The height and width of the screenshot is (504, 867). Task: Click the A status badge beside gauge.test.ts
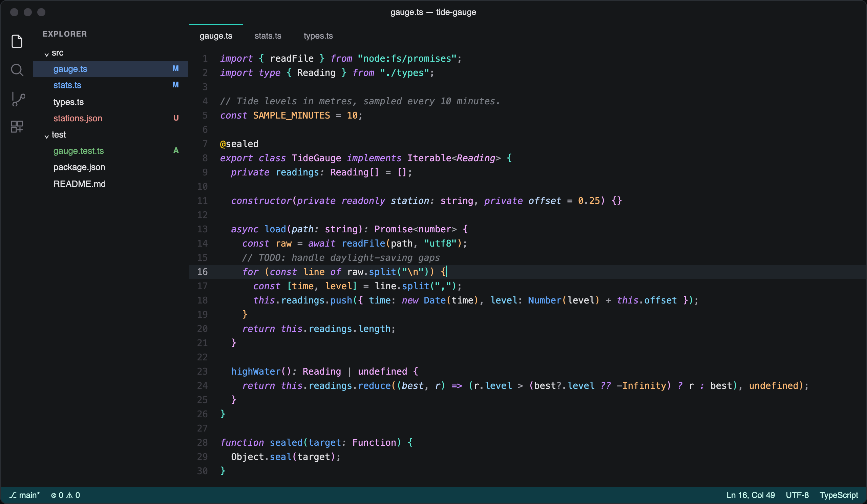coord(176,150)
